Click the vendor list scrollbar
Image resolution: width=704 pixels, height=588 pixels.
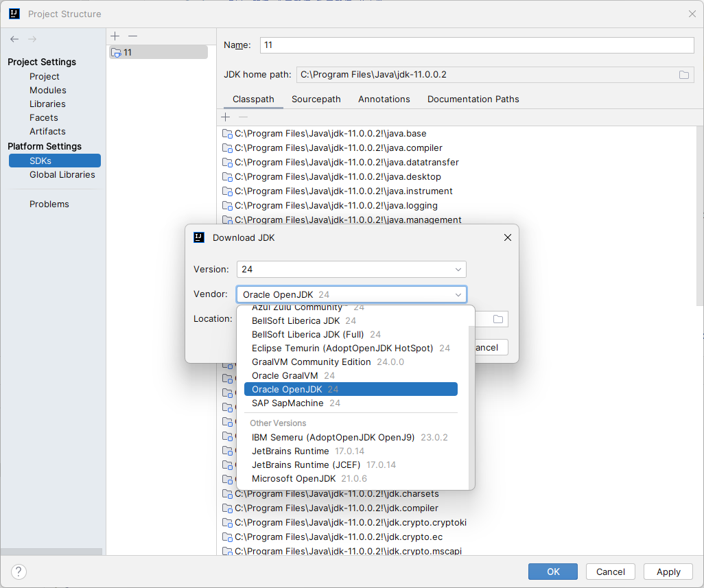click(471, 406)
